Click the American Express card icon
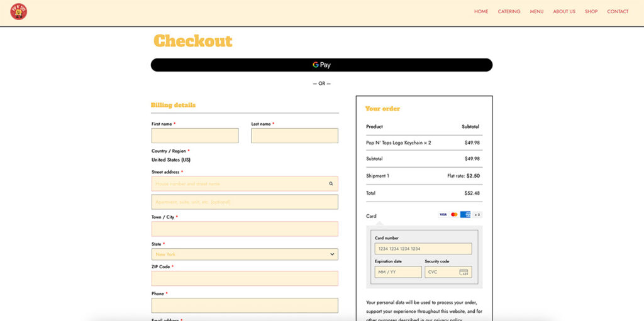This screenshot has height=321, width=644. [465, 215]
